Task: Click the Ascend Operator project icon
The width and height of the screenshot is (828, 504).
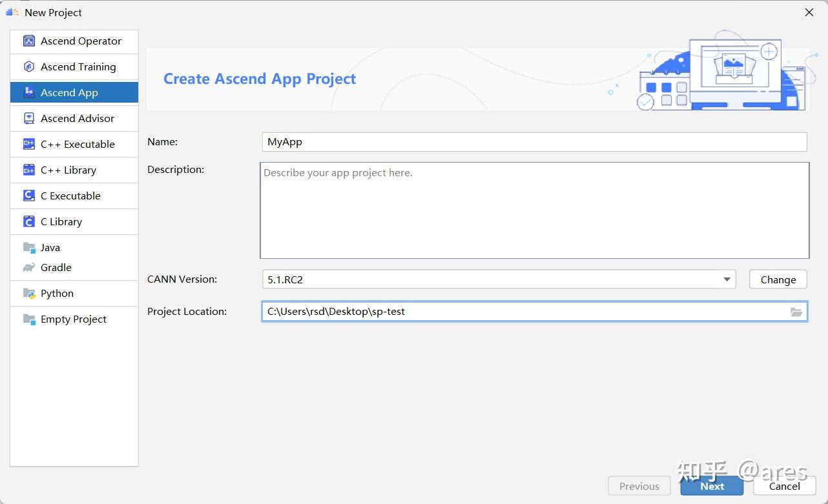Action: 28,41
